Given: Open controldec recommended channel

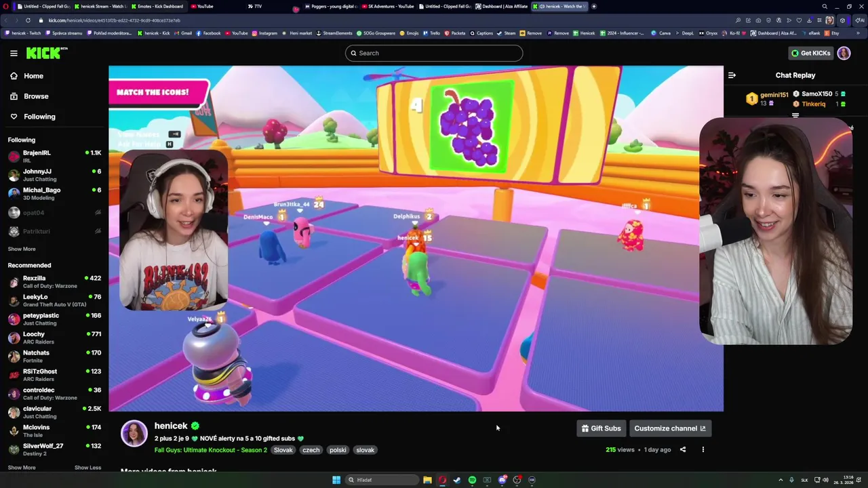Looking at the screenshot, I should 54,393.
